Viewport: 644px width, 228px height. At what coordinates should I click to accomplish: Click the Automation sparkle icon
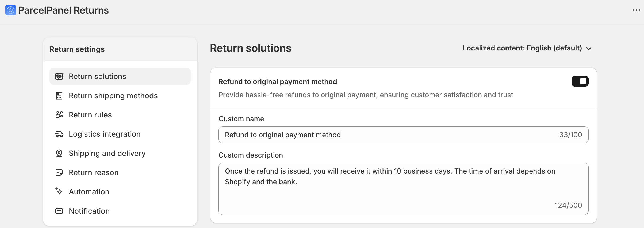pyautogui.click(x=59, y=191)
